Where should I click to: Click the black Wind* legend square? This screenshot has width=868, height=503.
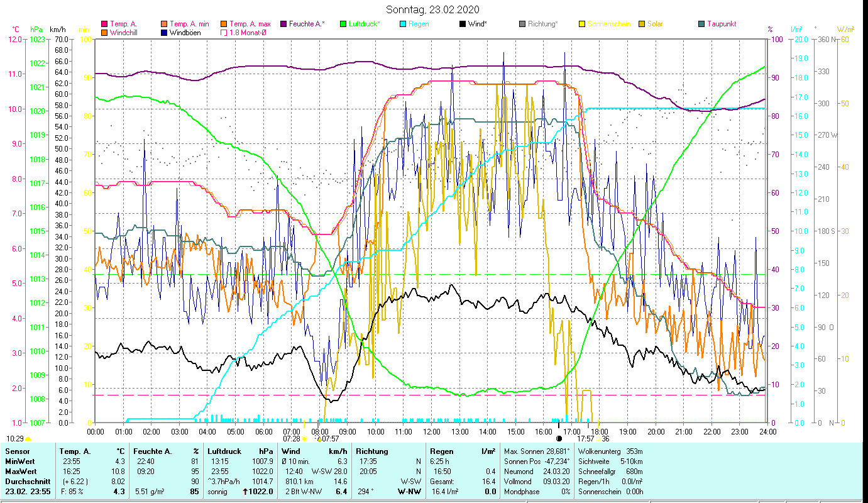(463, 24)
